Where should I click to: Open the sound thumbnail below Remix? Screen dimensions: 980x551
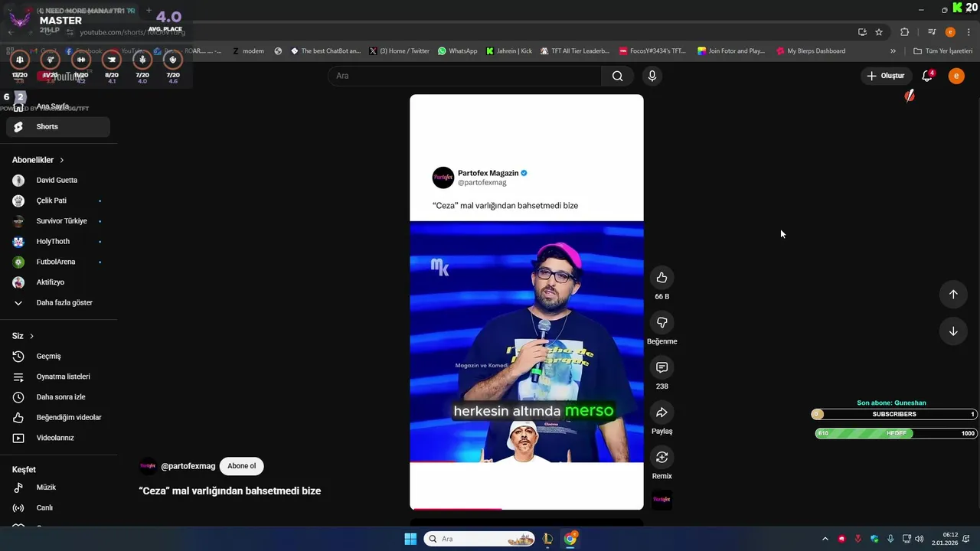[x=661, y=500]
